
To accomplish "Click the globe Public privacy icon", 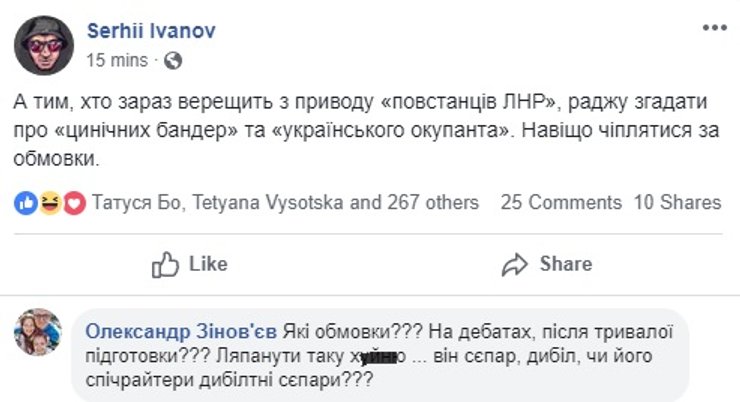I will pos(173,60).
